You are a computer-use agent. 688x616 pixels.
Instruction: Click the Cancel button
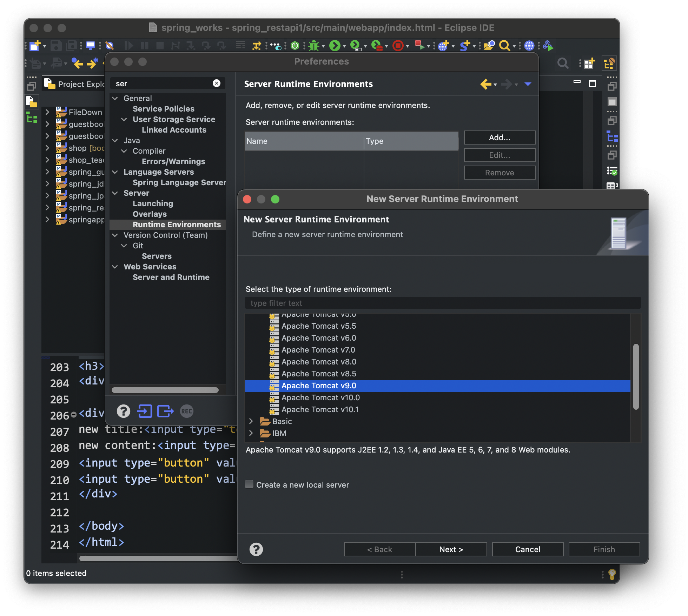click(x=528, y=549)
